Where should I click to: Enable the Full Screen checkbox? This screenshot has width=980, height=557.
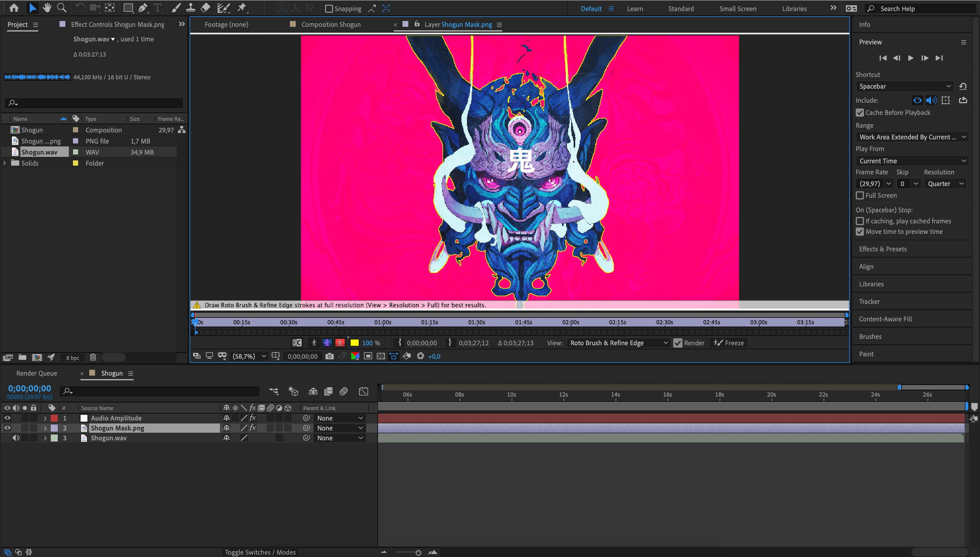[860, 195]
